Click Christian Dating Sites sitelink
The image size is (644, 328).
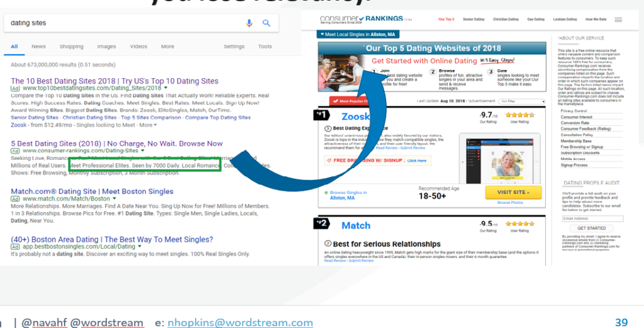(89, 118)
